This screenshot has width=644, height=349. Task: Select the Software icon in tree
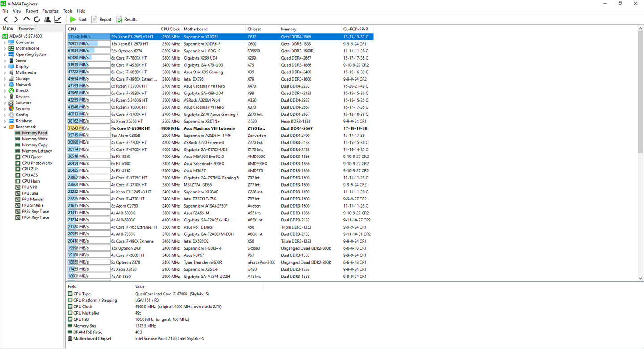point(11,103)
